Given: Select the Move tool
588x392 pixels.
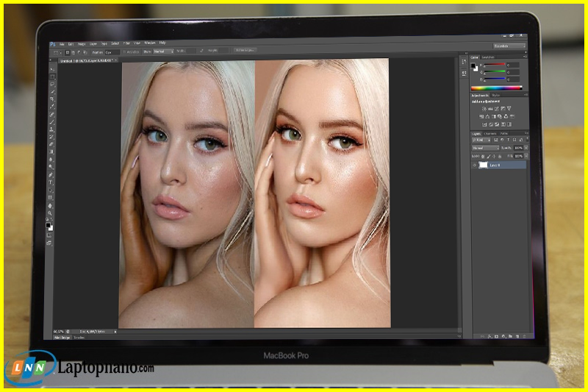Looking at the screenshot, I should pos(51,69).
